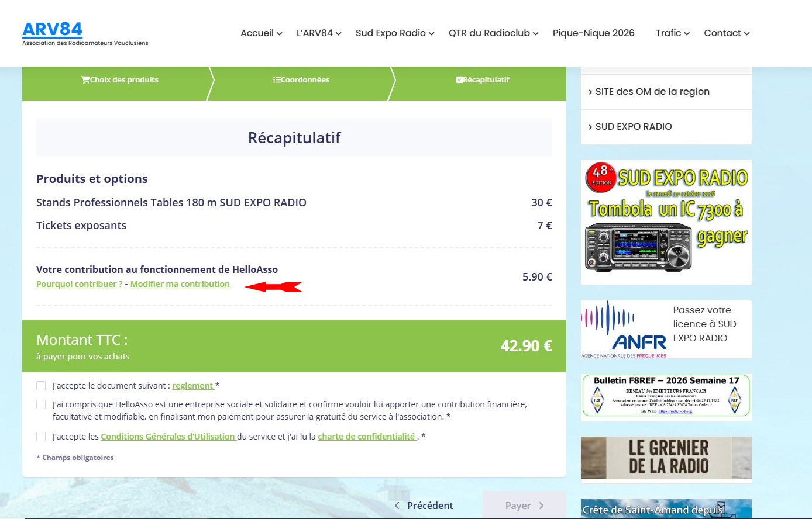
Task: Expand the Sud Expo Radio menu
Action: click(x=394, y=33)
